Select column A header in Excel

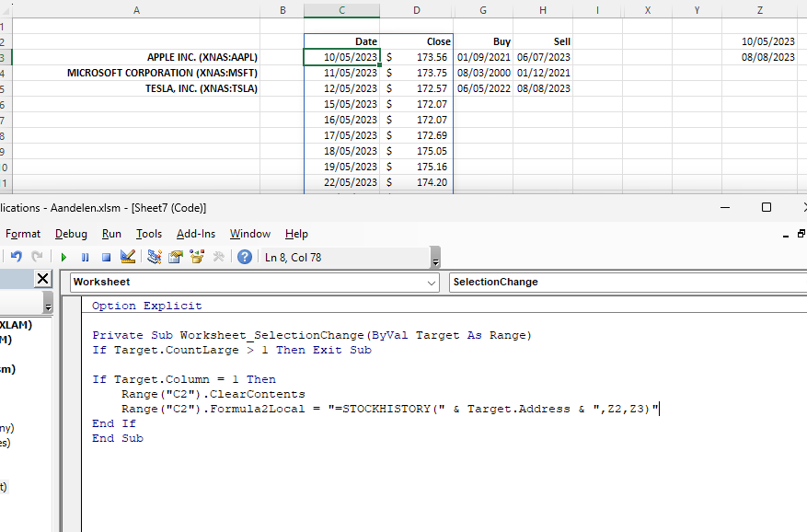coord(136,10)
